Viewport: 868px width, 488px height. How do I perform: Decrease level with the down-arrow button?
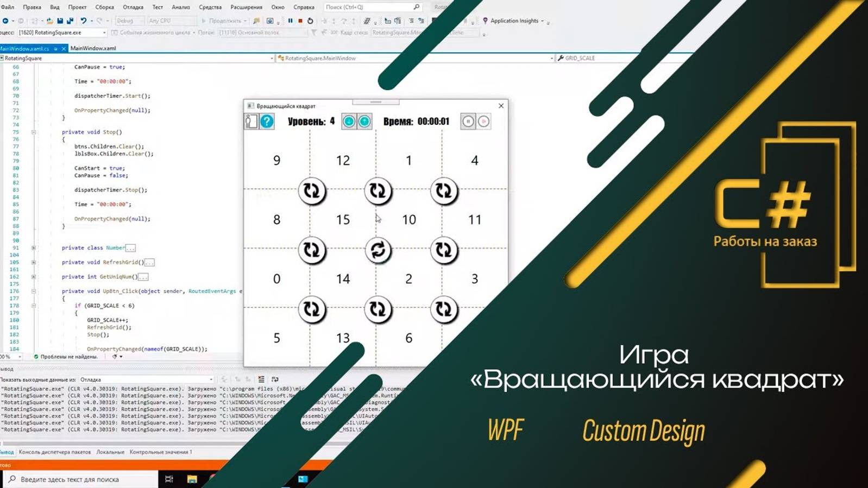click(349, 121)
